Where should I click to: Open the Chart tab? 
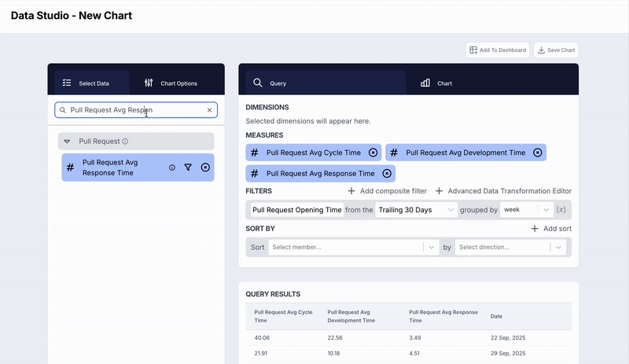(436, 83)
